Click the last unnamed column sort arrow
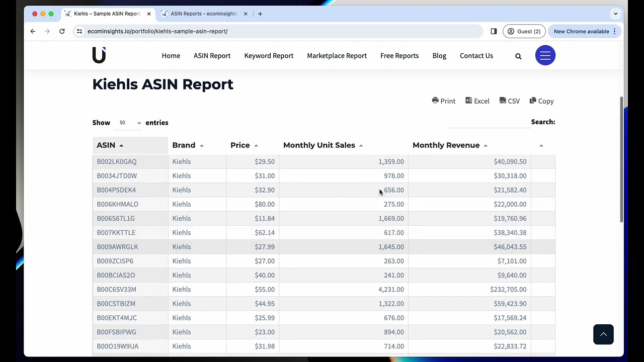The width and height of the screenshot is (644, 362). coord(541,145)
